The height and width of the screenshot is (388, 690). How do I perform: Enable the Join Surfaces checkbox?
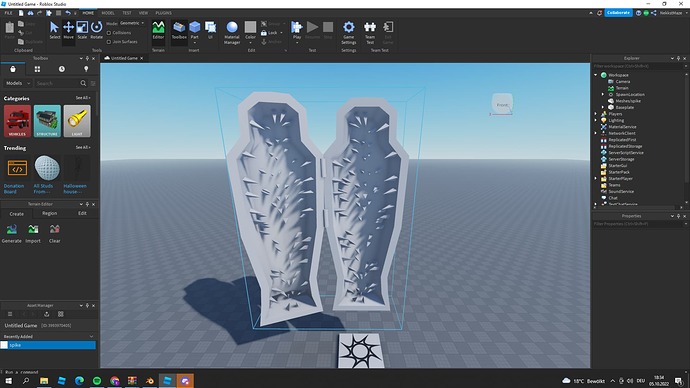(x=109, y=42)
